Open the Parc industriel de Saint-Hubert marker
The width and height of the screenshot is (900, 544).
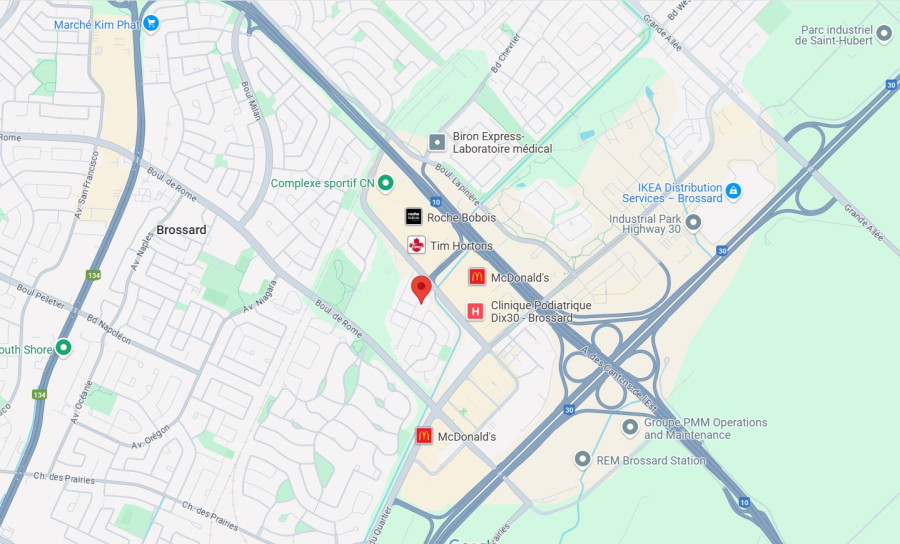(884, 33)
